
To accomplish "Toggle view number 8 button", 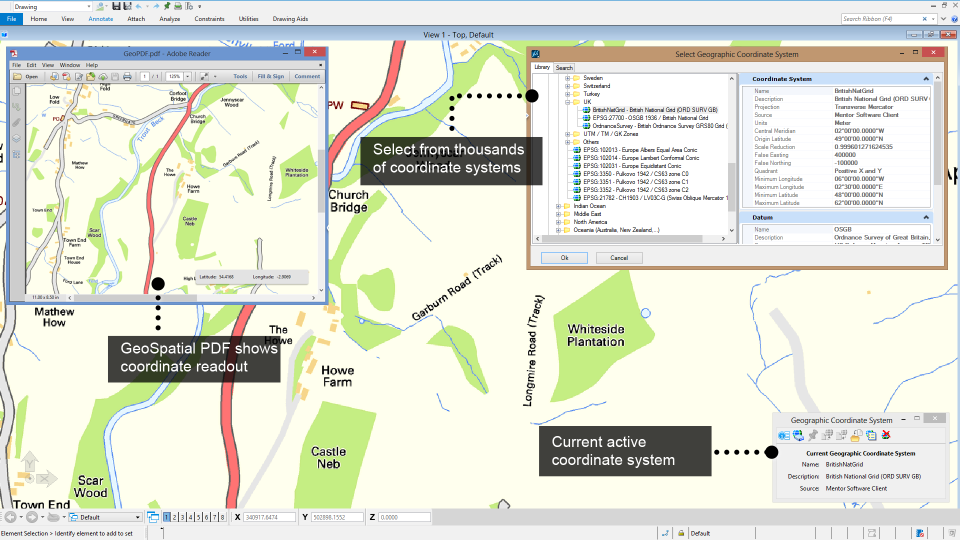I will 221,517.
